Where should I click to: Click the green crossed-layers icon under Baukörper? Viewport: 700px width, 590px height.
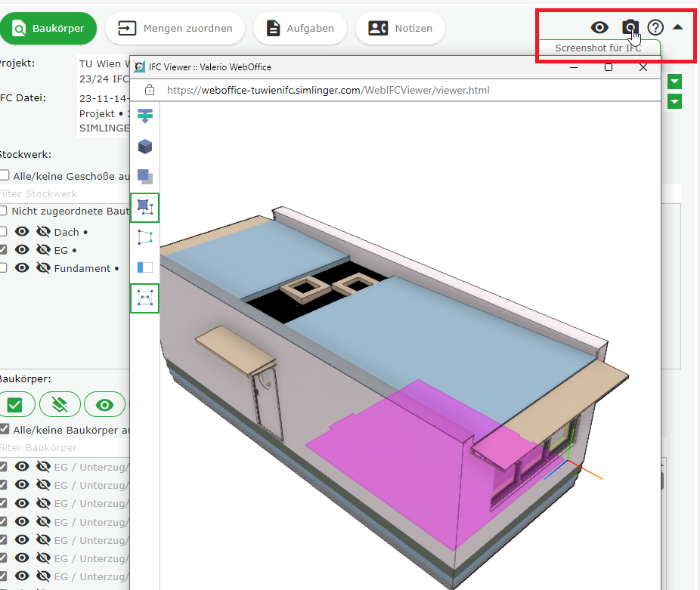(60, 405)
